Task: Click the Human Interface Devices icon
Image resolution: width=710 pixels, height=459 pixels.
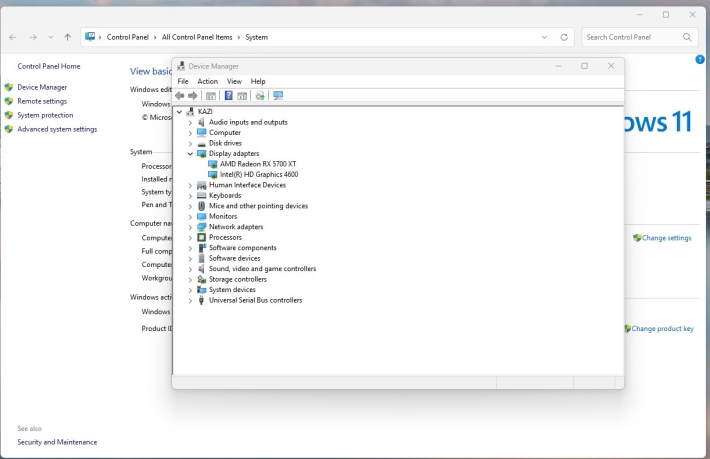Action: (x=201, y=185)
